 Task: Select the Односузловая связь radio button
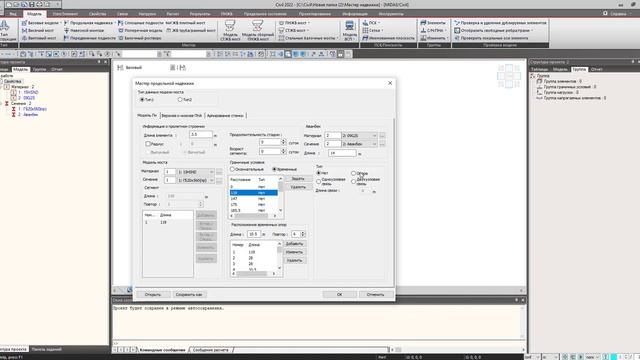click(x=319, y=181)
